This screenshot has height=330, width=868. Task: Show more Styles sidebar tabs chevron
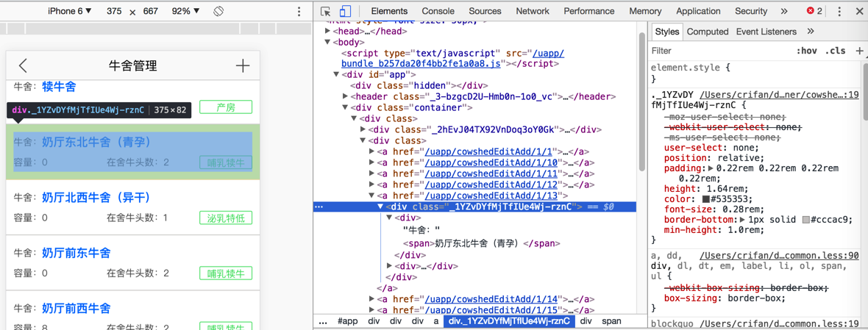(x=811, y=32)
